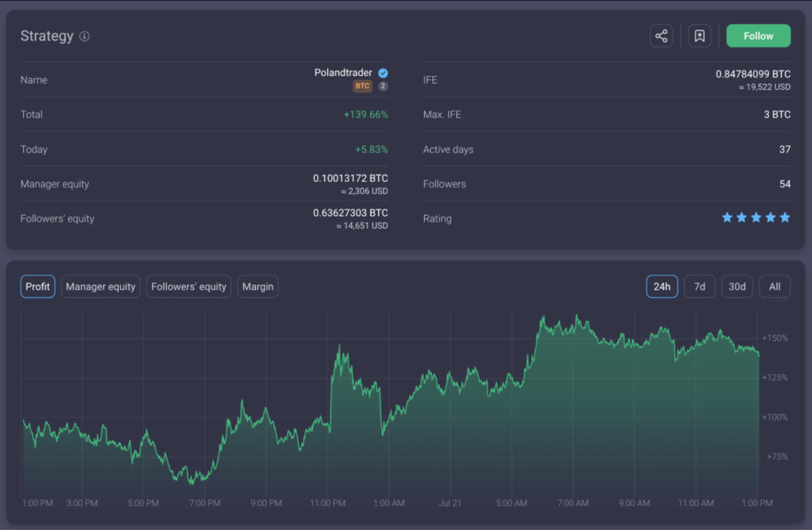This screenshot has width=812, height=530.
Task: Click the 3 BTC Max. IFE value
Action: click(x=777, y=115)
